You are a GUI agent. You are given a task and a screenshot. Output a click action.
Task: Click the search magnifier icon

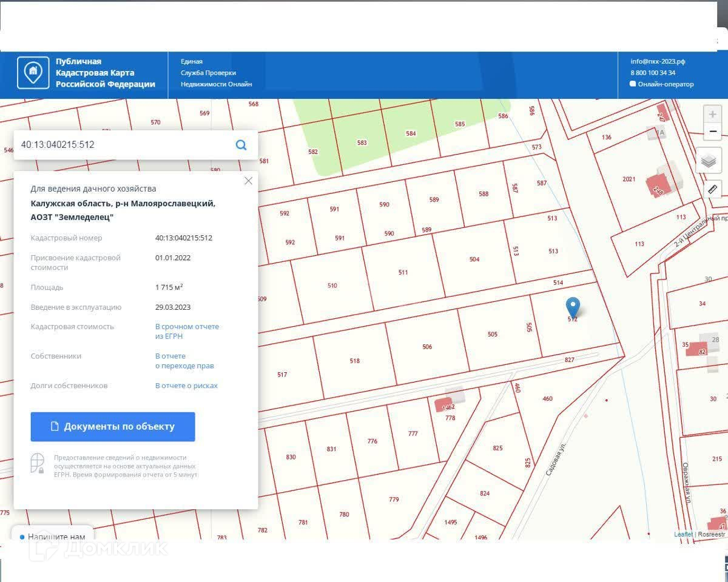[x=241, y=145]
